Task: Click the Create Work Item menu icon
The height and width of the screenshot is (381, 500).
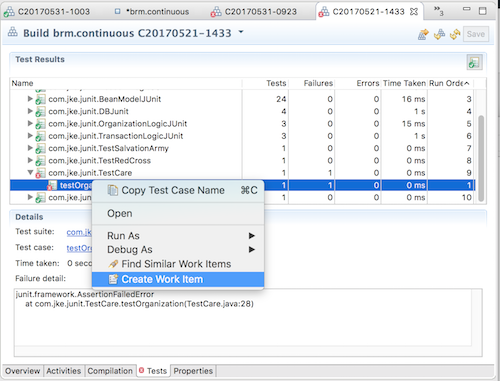Action: click(113, 279)
